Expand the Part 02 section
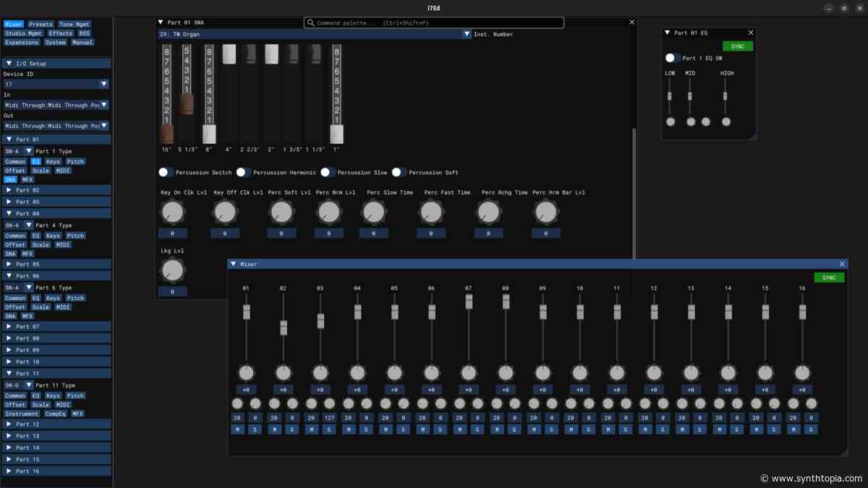Screen dimensions: 868x488 pos(57,190)
